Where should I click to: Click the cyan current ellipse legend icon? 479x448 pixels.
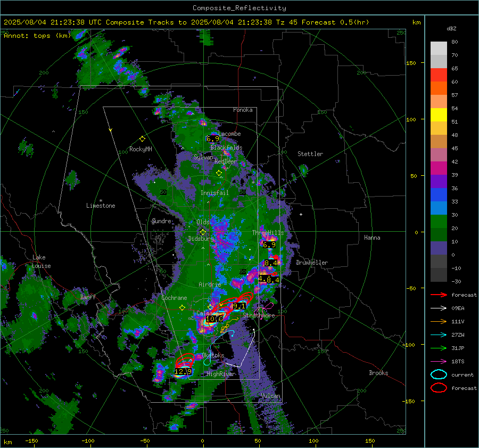click(x=439, y=374)
